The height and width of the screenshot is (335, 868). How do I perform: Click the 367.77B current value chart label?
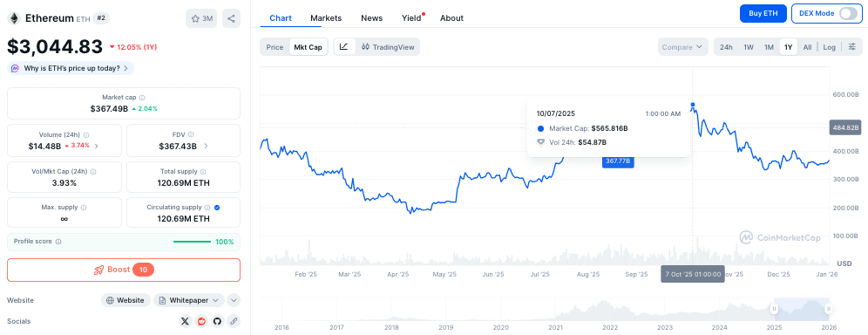(619, 161)
